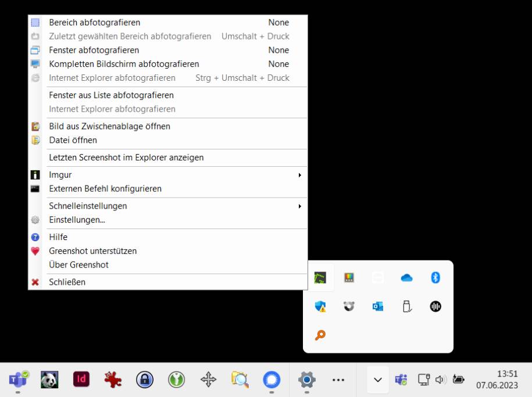Open the orange KeePass key tray icon
Viewport: 532px width, 397px height.
[319, 335]
